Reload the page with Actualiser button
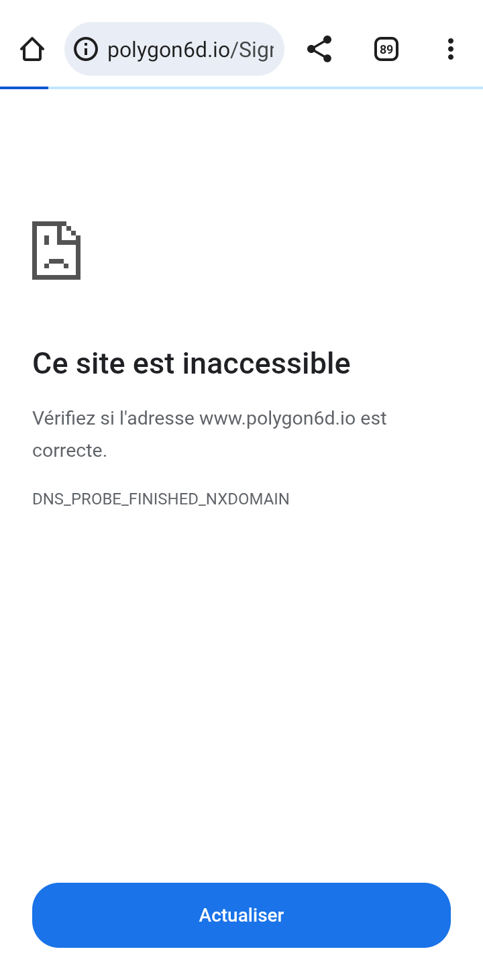Image resolution: width=483 pixels, height=980 pixels. coord(241,915)
